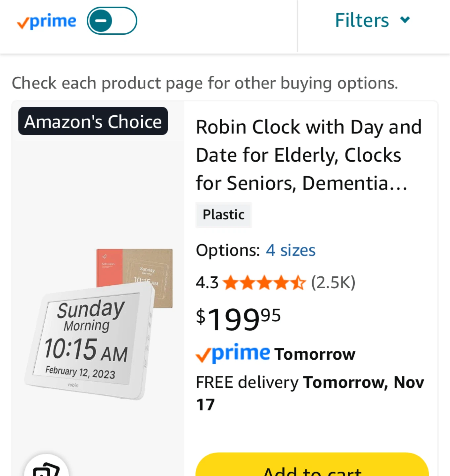
Task: Select the Plastic material tag
Action: (224, 215)
